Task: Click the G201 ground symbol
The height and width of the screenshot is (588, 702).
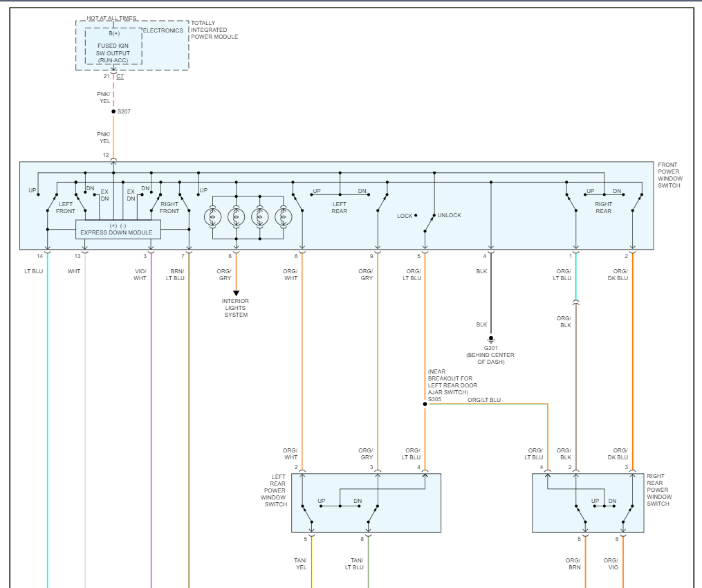Action: tap(491, 340)
